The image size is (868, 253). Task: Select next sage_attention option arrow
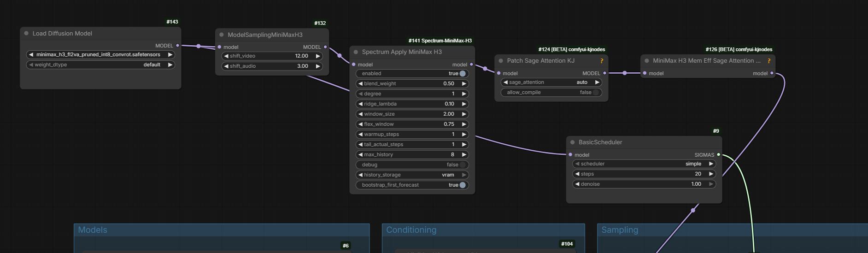[x=597, y=82]
